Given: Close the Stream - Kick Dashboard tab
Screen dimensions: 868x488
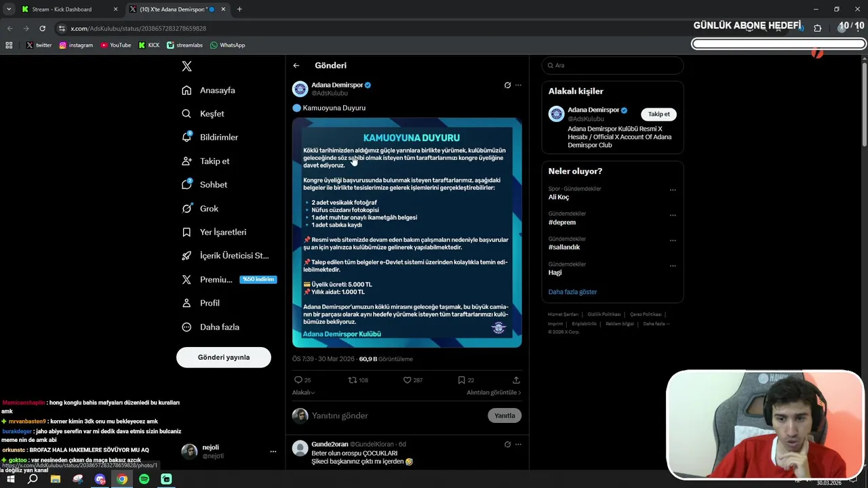Looking at the screenshot, I should click(115, 9).
